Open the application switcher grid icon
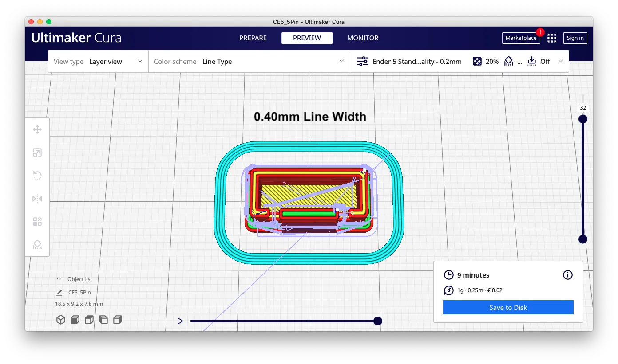 [x=552, y=38]
